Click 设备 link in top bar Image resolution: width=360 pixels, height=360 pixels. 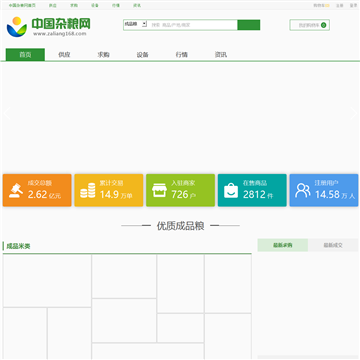[x=95, y=5]
